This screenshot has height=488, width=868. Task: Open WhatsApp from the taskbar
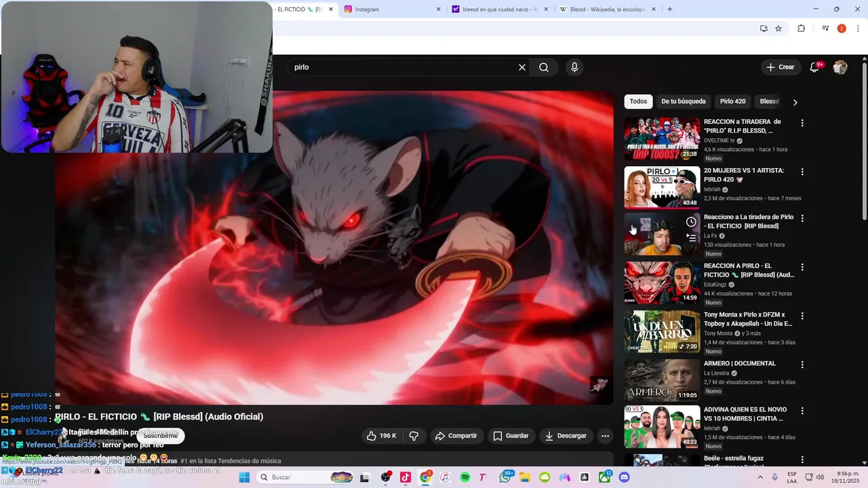click(505, 477)
